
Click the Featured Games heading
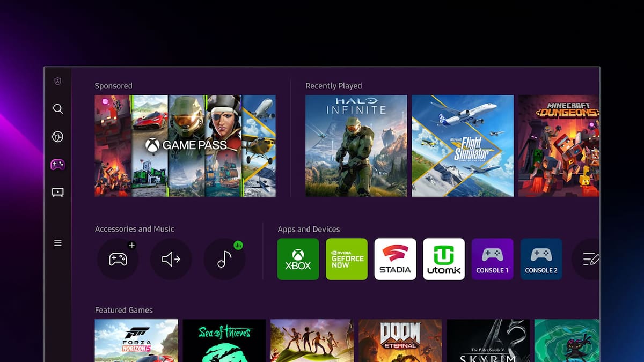pos(124,310)
